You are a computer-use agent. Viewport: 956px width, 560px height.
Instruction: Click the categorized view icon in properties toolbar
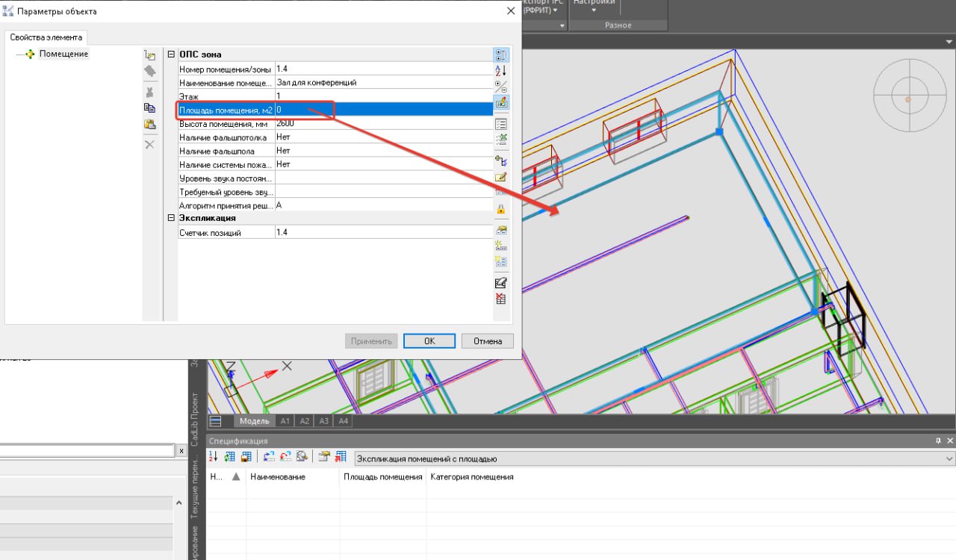click(501, 55)
